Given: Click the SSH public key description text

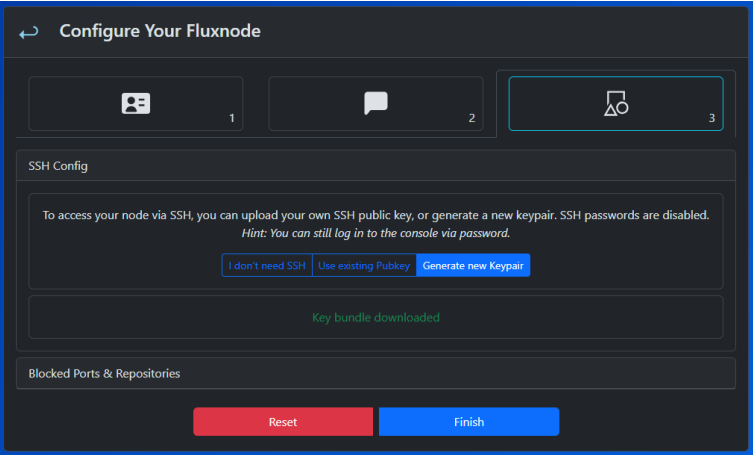Looking at the screenshot, I should [x=376, y=215].
